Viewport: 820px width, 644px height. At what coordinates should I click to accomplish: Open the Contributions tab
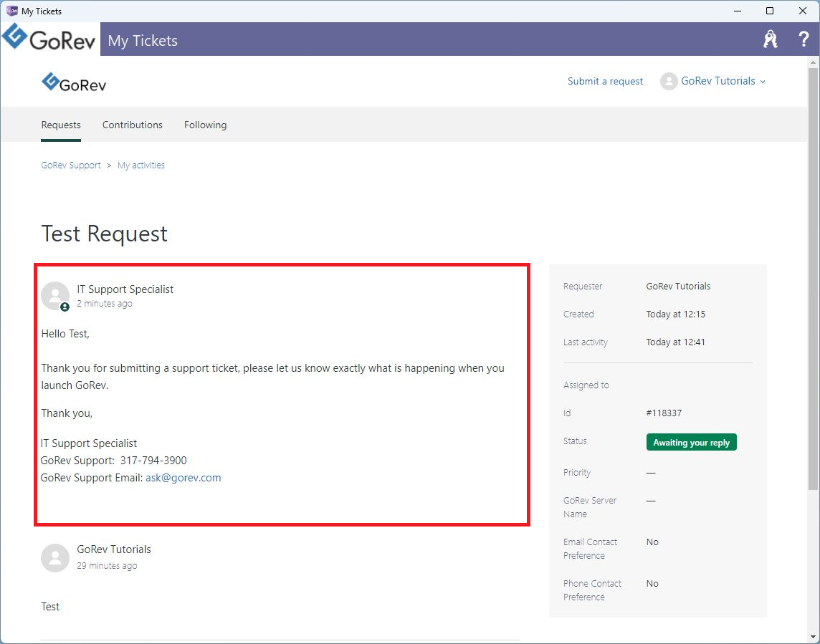tap(133, 125)
